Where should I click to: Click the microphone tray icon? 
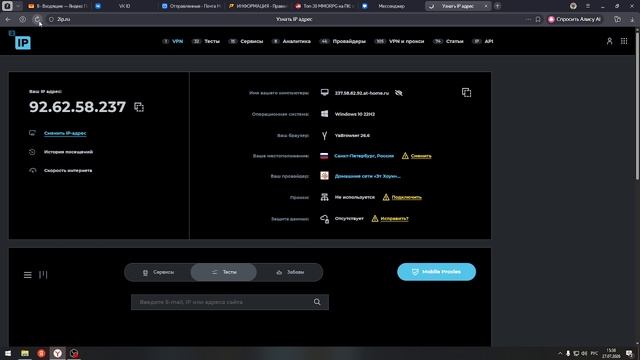coord(568,353)
